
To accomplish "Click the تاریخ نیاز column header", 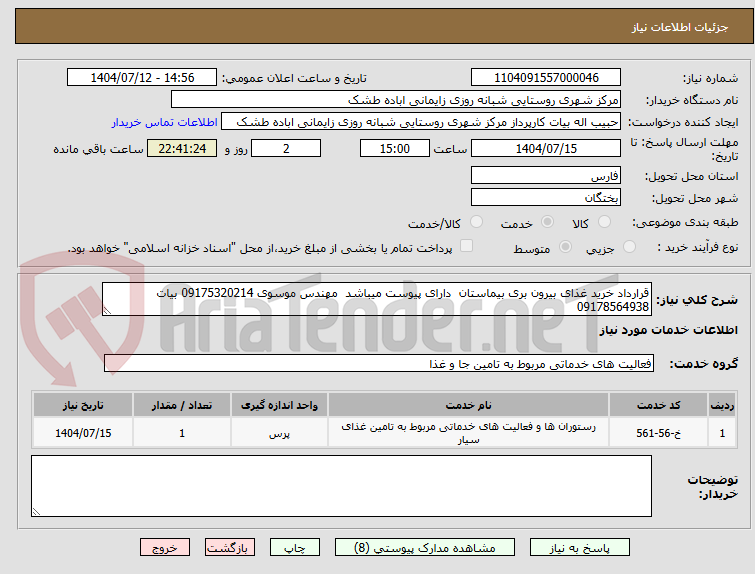I will tap(83, 405).
